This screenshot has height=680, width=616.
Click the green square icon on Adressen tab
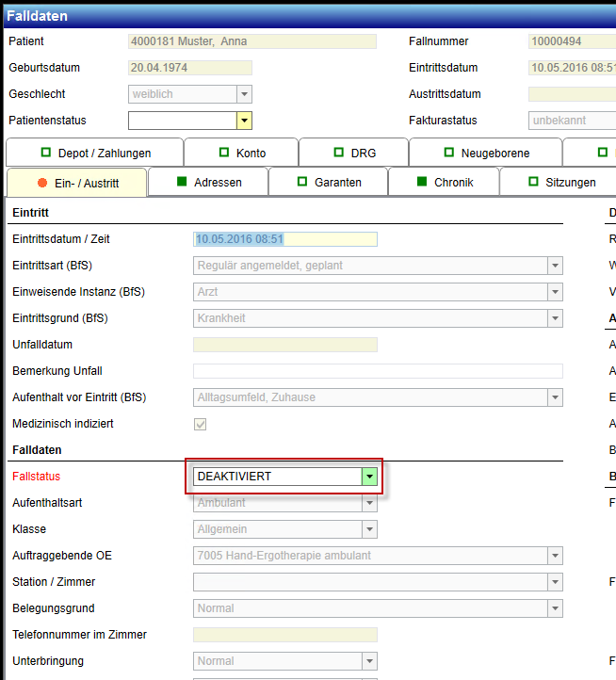point(182,182)
